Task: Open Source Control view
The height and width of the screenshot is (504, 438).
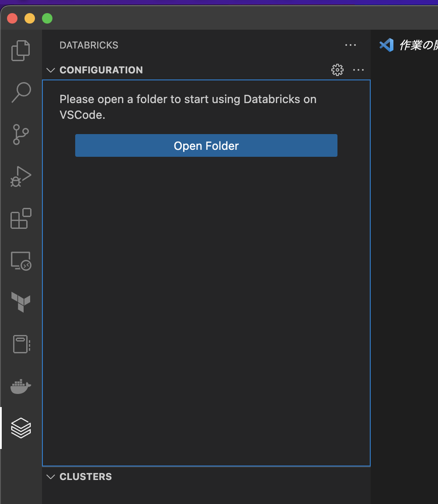Action: click(x=21, y=135)
